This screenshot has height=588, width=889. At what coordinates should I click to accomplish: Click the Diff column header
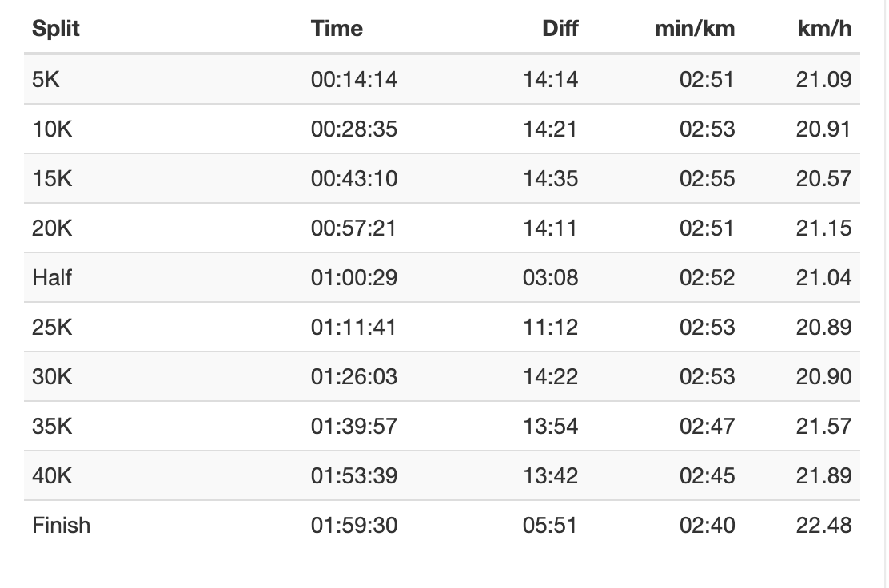(x=560, y=29)
